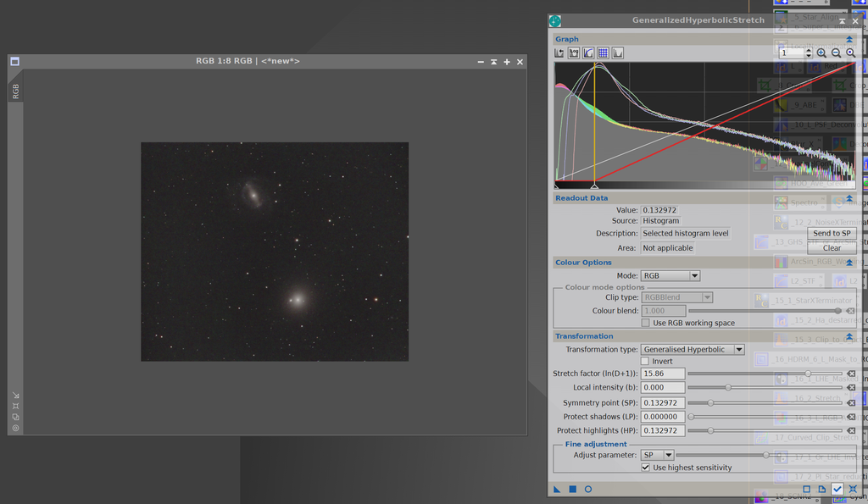Click the Fine adjustment slider handle
Image resolution: width=868 pixels, height=504 pixels.
click(x=766, y=455)
